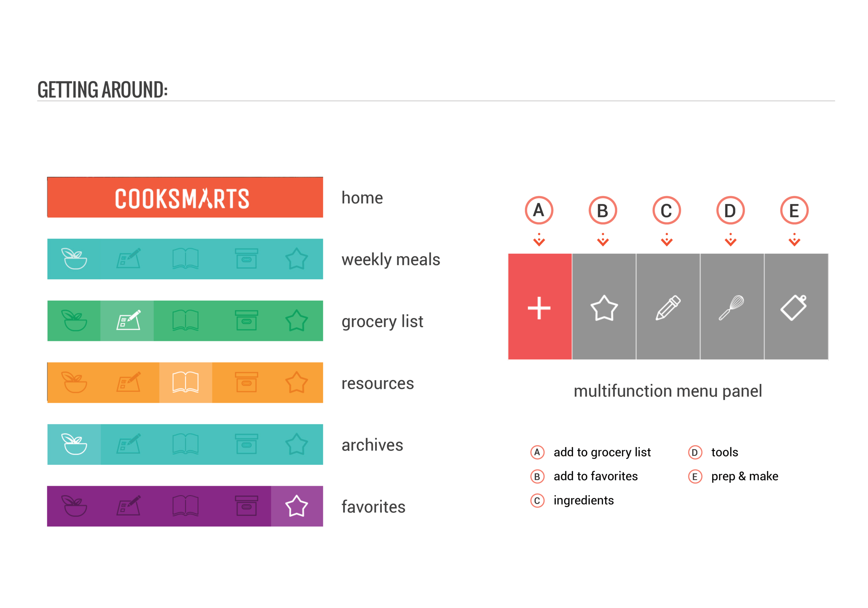
Task: Click star icon in orange resources bar
Action: coord(297,383)
